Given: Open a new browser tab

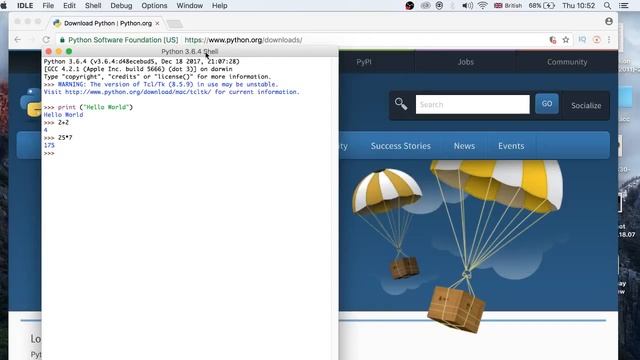Looking at the screenshot, I should (175, 24).
